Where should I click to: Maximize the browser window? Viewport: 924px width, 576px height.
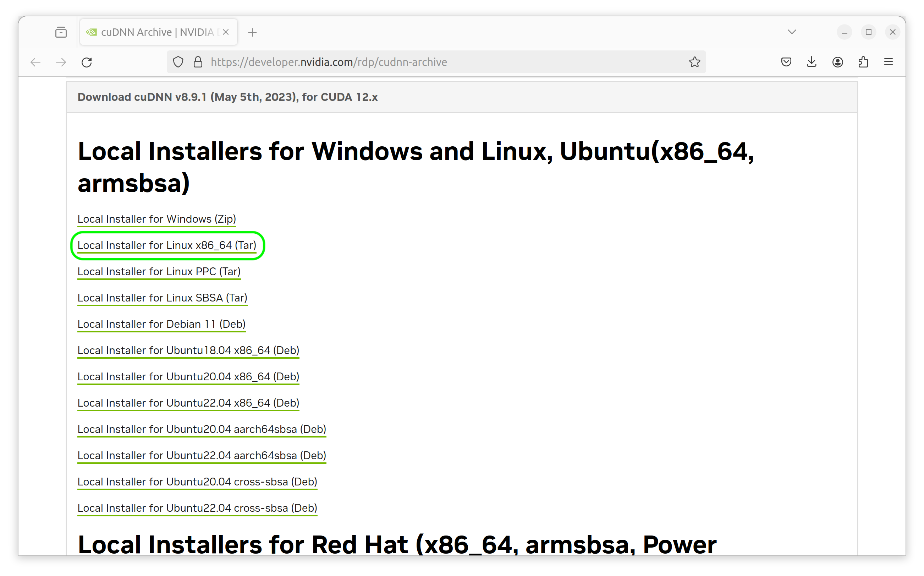point(868,32)
